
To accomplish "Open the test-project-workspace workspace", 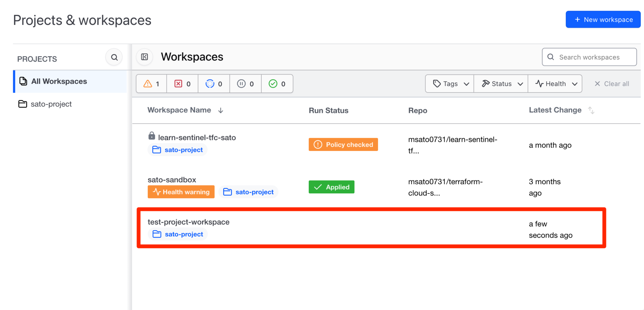I will coord(188,222).
